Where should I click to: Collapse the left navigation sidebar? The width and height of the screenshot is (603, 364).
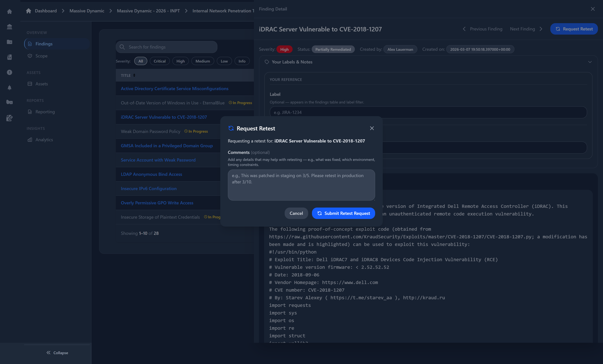[x=57, y=352]
